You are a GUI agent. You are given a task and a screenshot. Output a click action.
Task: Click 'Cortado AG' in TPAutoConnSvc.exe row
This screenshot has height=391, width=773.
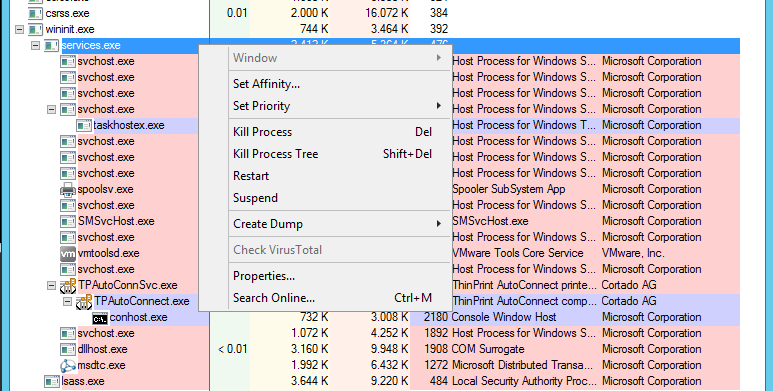tap(629, 285)
